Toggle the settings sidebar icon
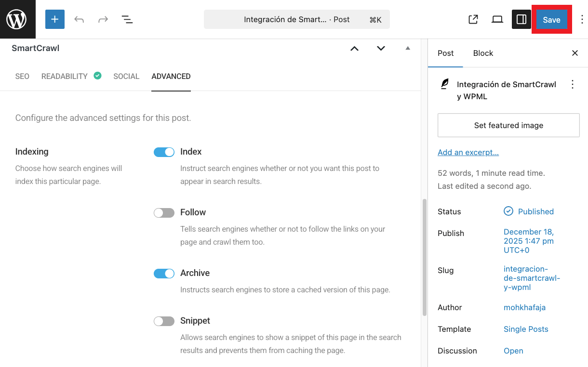 tap(521, 19)
